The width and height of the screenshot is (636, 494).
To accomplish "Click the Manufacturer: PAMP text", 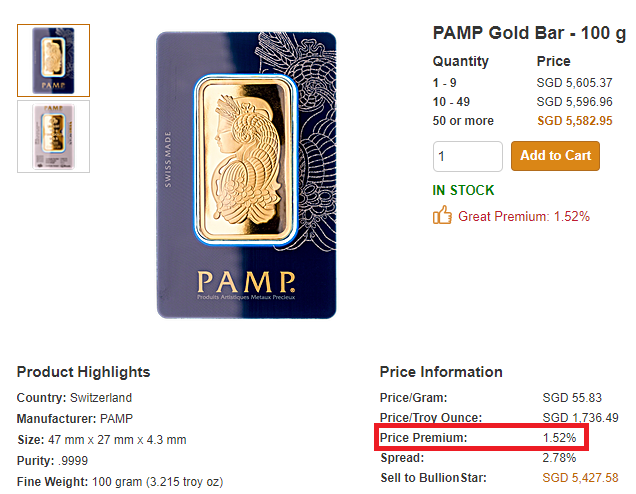I will 74,418.
